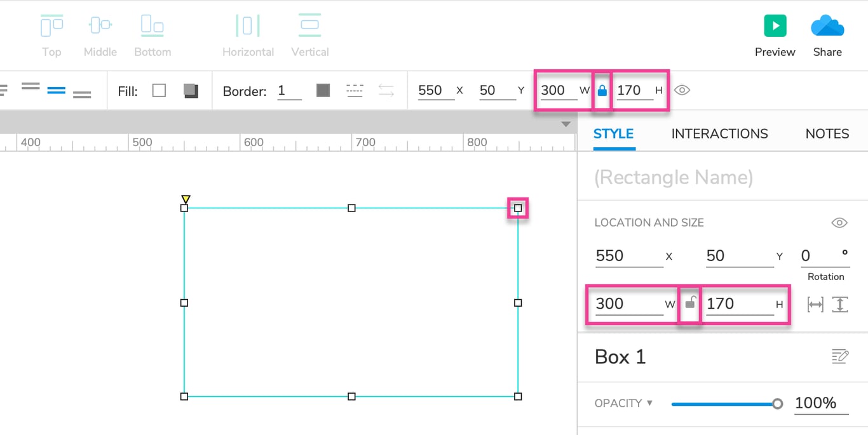The width and height of the screenshot is (868, 435).
Task: Select the Align Middle icon
Action: 100,26
